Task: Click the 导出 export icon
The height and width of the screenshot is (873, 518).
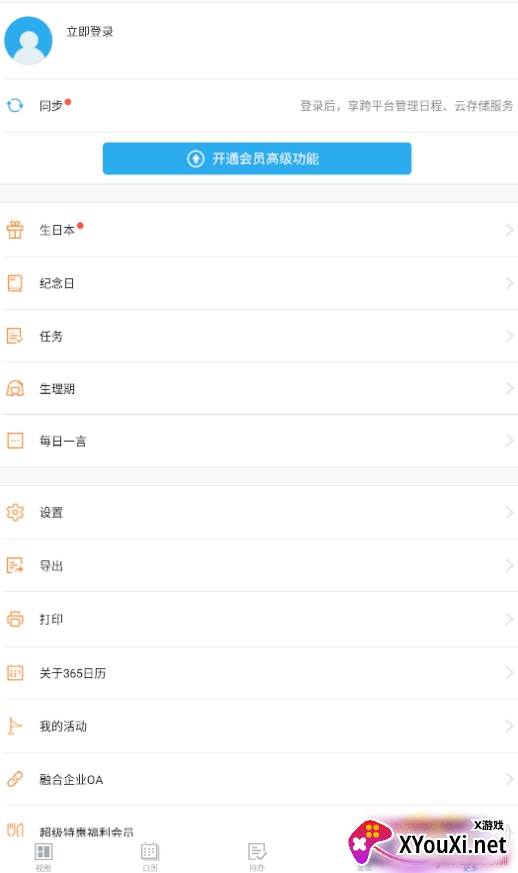Action: coord(15,566)
